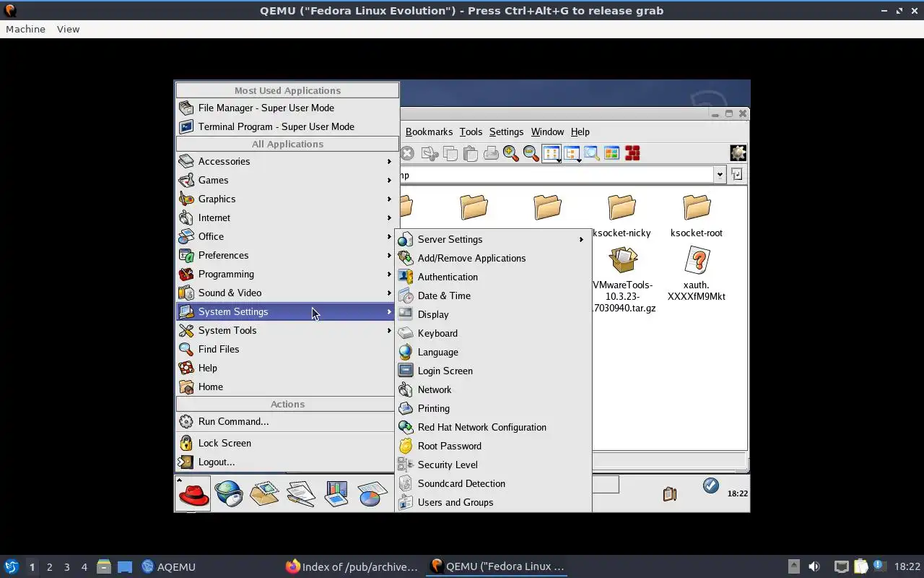Open Konqueror Bookmarks menu
Screen dimensions: 924x578
[x=429, y=131]
